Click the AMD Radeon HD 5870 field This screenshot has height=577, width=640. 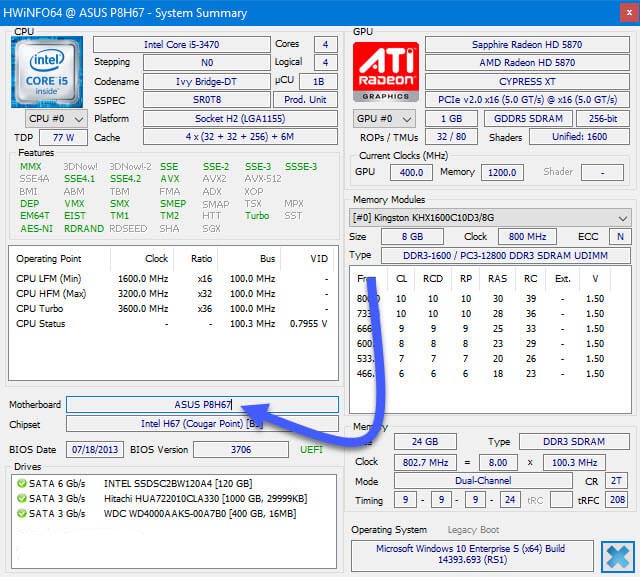coord(527,62)
